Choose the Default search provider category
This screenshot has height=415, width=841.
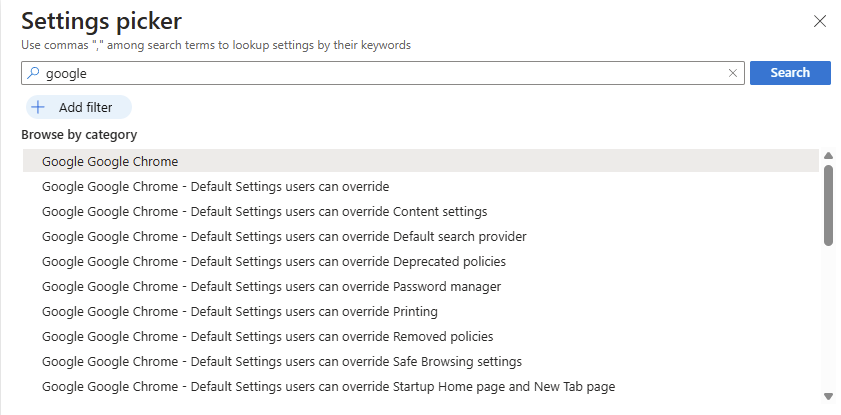[420, 236]
